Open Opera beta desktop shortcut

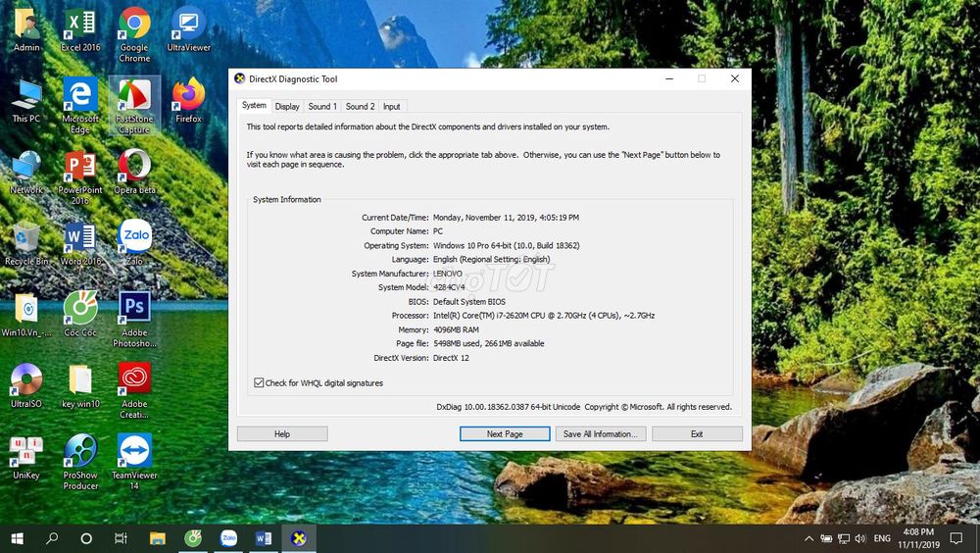click(x=134, y=172)
